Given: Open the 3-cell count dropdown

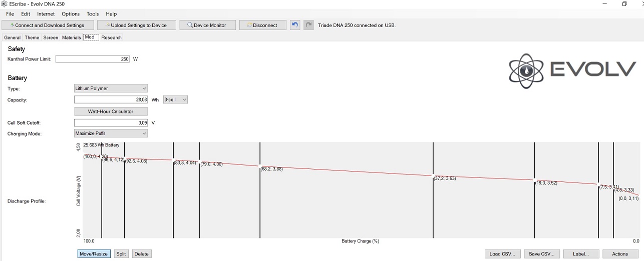Looking at the screenshot, I should (x=175, y=99).
